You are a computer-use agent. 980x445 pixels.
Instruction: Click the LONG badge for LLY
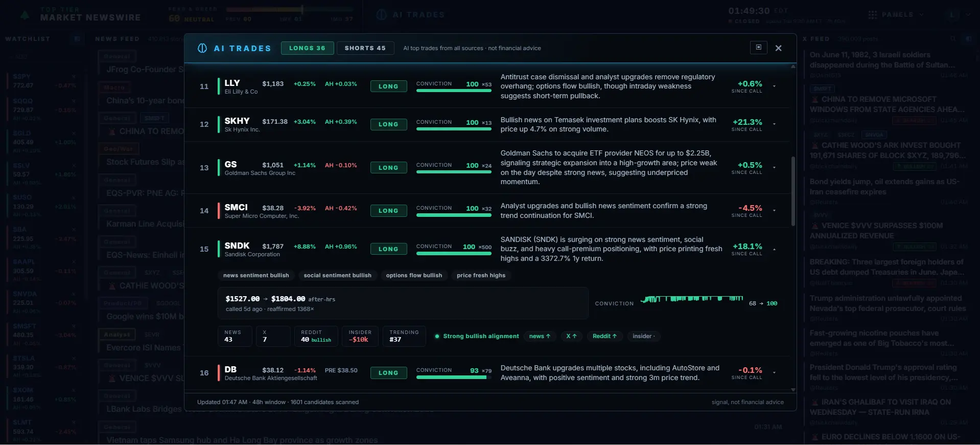pos(388,86)
